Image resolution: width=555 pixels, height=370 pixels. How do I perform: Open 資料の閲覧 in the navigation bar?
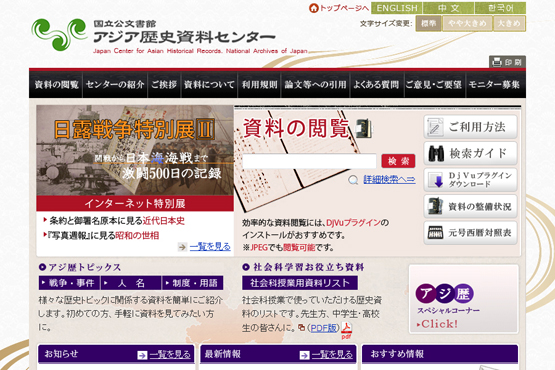click(56, 85)
